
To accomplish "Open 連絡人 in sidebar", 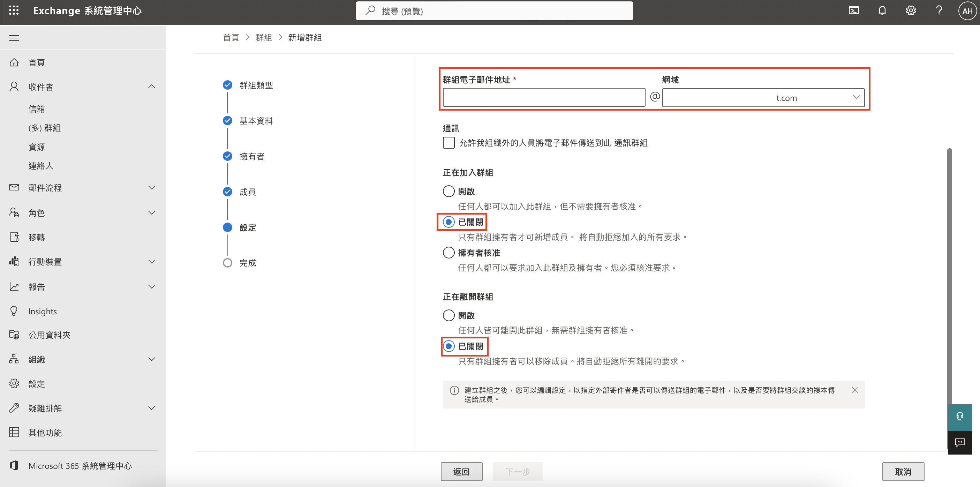I will pyautogui.click(x=41, y=166).
